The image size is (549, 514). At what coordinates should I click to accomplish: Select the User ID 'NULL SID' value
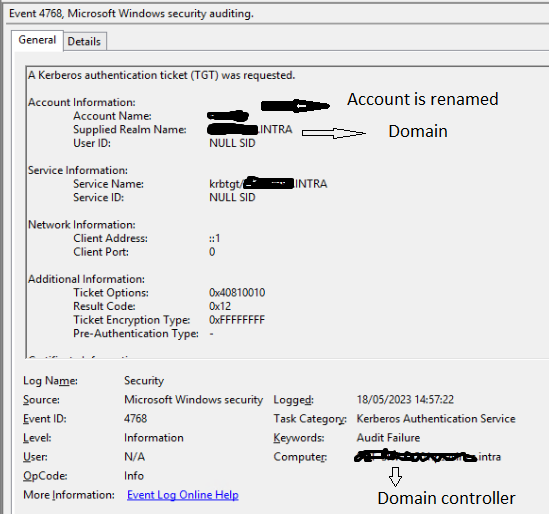(x=232, y=143)
